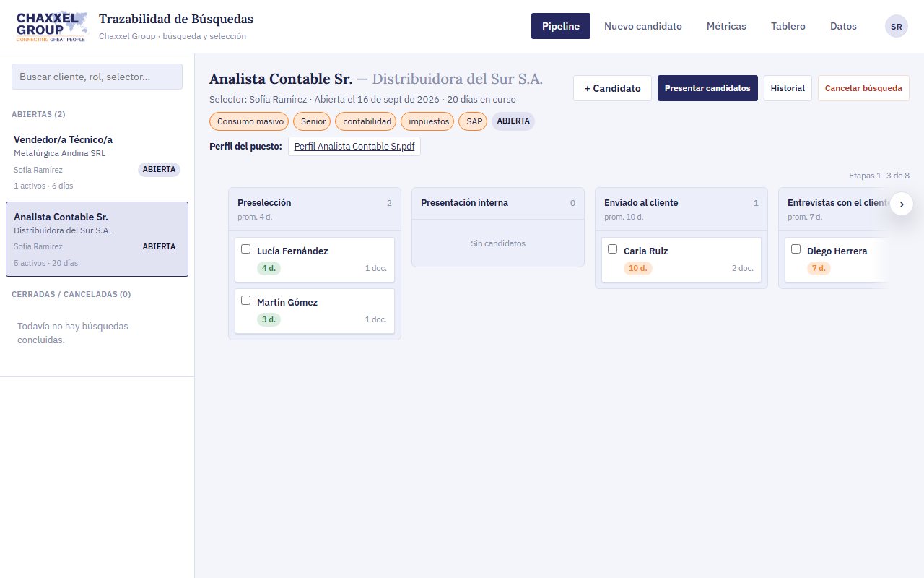Open Lucía Fernández candidate card
The width and height of the screenshot is (924, 578).
(x=315, y=259)
